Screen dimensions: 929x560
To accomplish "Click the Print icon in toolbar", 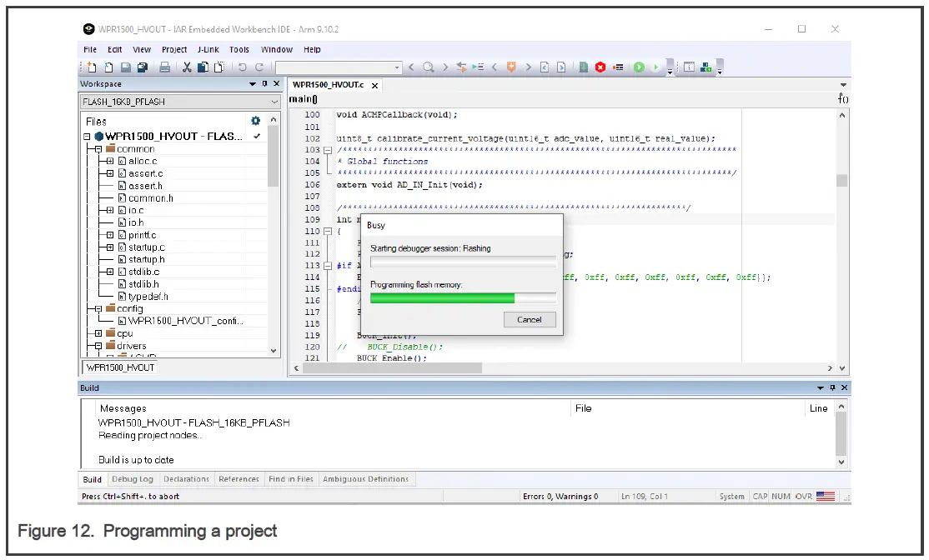I will click(x=165, y=67).
